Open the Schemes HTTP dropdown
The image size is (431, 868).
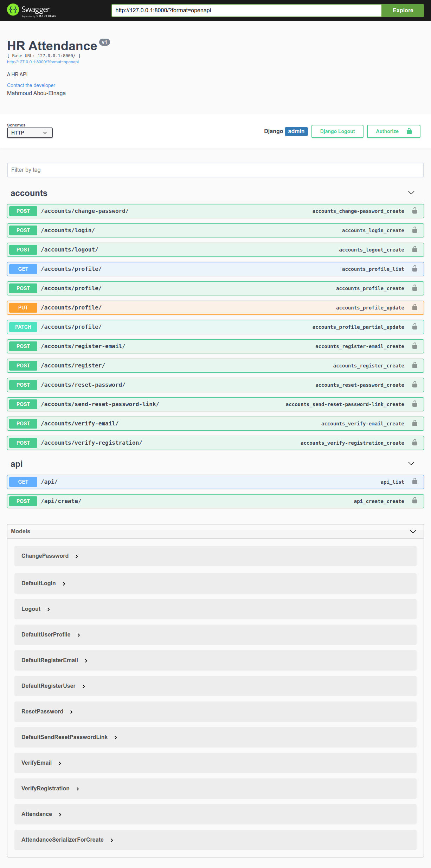30,133
